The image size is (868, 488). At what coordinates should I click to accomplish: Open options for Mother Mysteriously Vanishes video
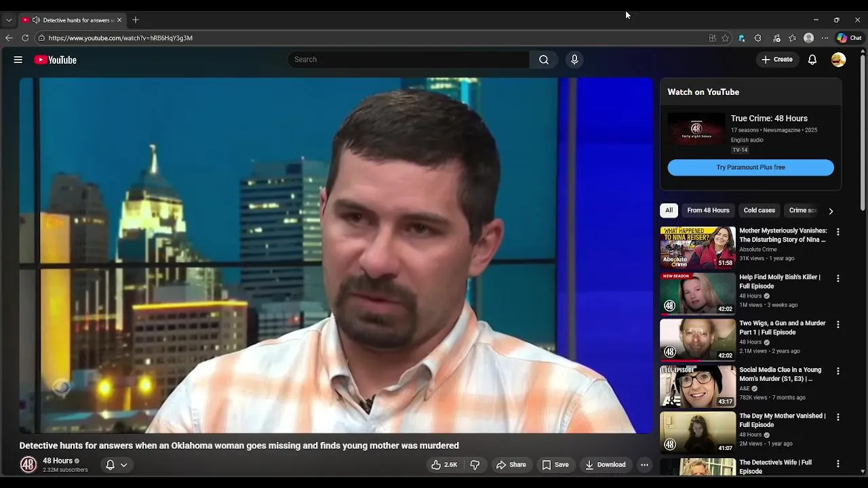coord(838,232)
